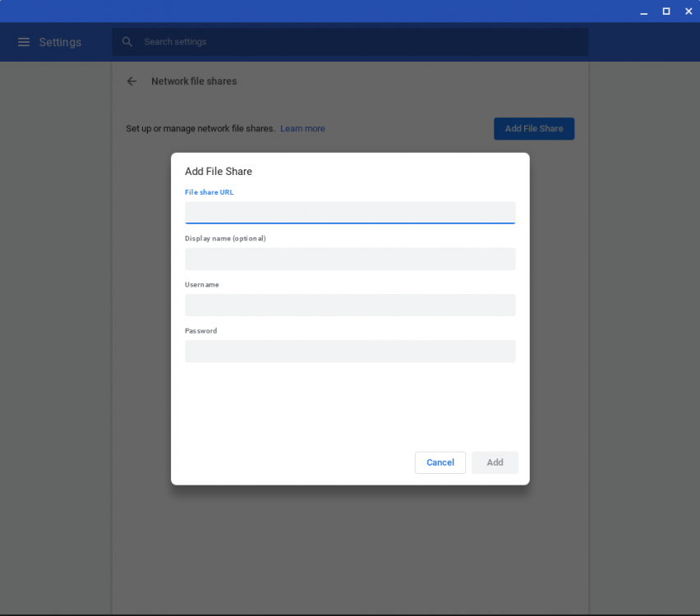This screenshot has width=700, height=616.
Task: Click the Add button in dialog
Action: point(495,462)
